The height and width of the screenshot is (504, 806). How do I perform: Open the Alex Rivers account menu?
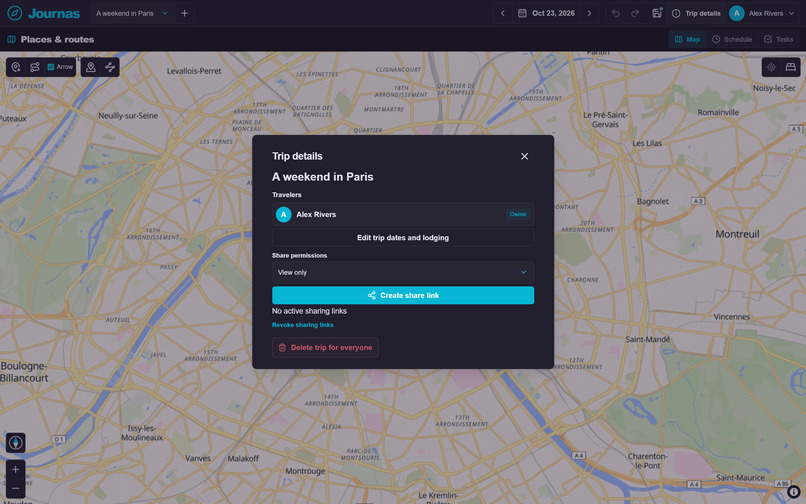(762, 13)
